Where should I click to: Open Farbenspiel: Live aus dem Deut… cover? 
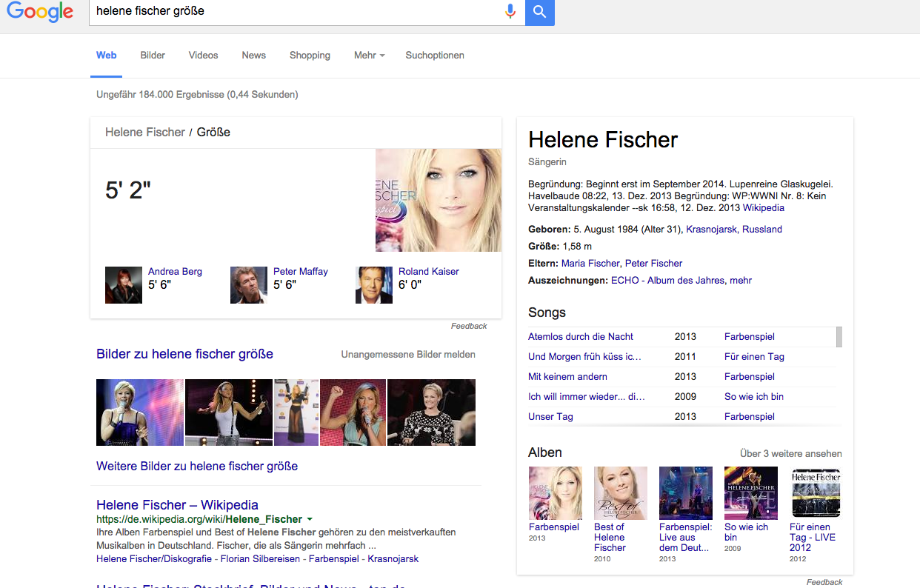click(686, 493)
